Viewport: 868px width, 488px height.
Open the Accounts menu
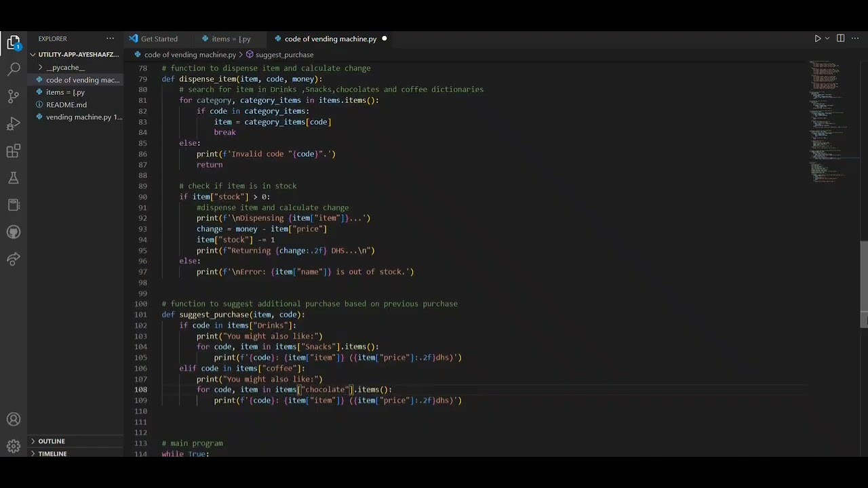[x=14, y=420]
